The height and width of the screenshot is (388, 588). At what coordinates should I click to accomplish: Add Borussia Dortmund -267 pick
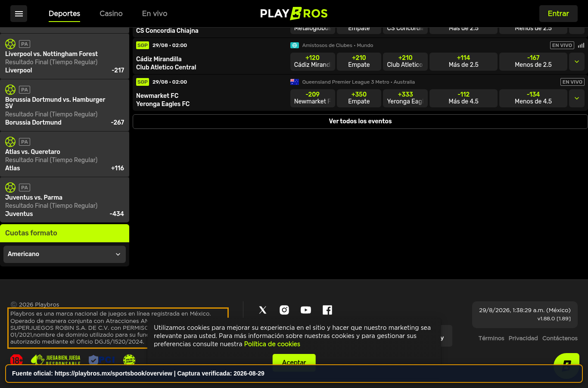tap(65, 106)
